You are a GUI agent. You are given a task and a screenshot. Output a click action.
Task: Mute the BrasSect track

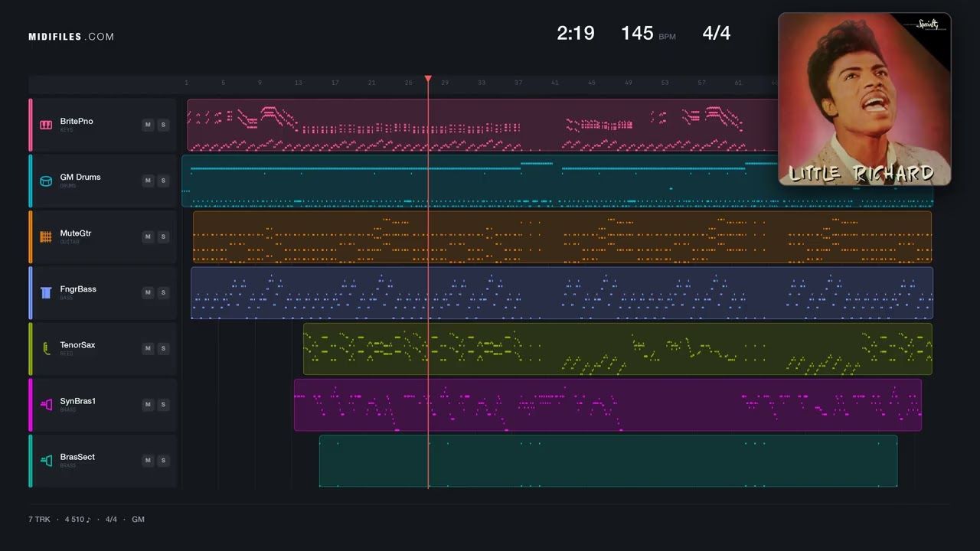(x=148, y=460)
